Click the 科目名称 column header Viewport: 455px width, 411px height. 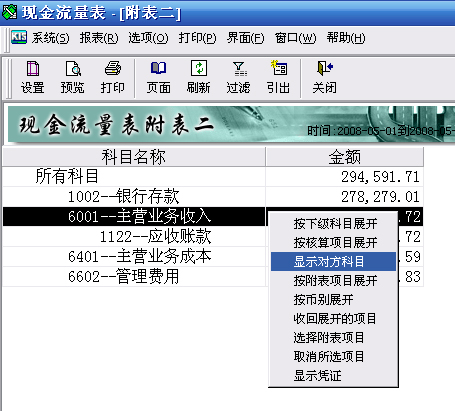tap(134, 157)
